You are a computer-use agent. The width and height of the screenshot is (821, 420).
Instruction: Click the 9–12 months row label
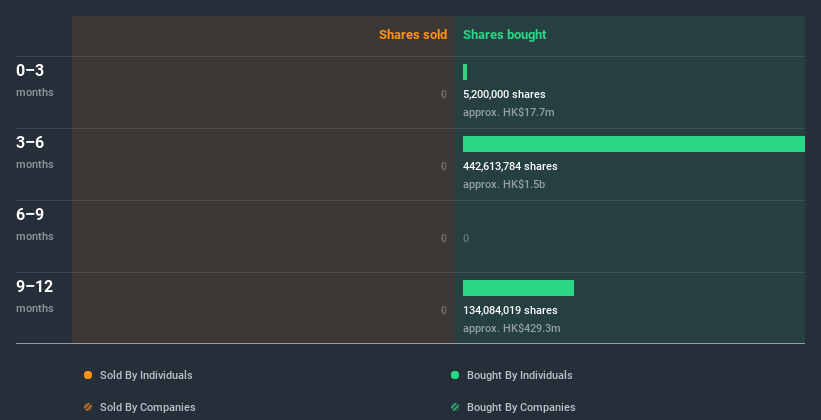point(35,296)
